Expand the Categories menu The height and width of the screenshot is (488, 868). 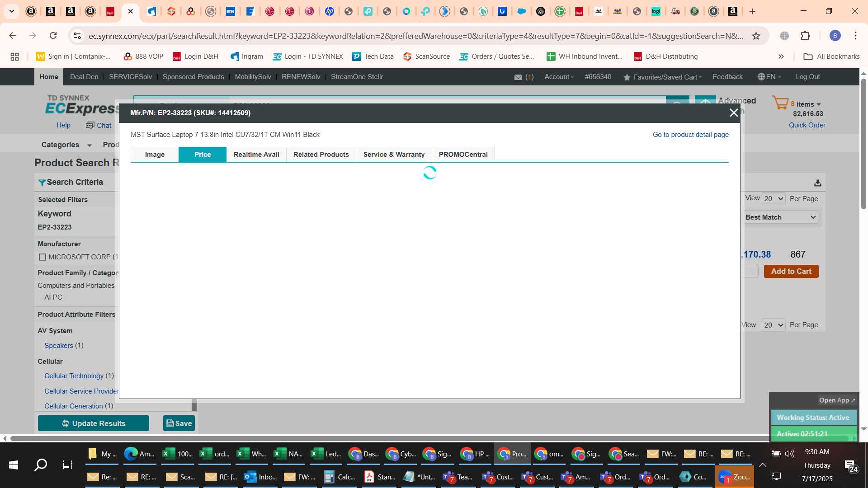(66, 145)
